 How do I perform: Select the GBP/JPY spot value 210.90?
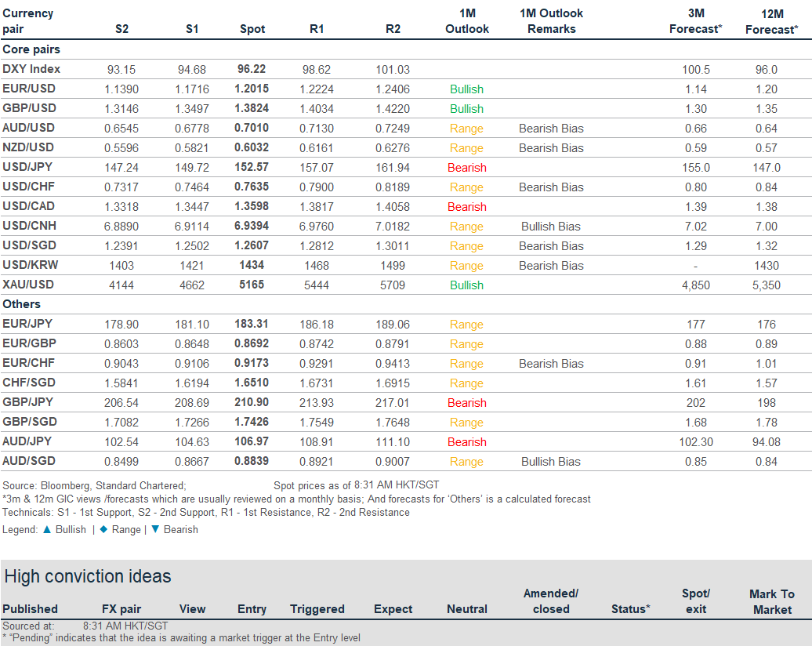[x=252, y=402]
